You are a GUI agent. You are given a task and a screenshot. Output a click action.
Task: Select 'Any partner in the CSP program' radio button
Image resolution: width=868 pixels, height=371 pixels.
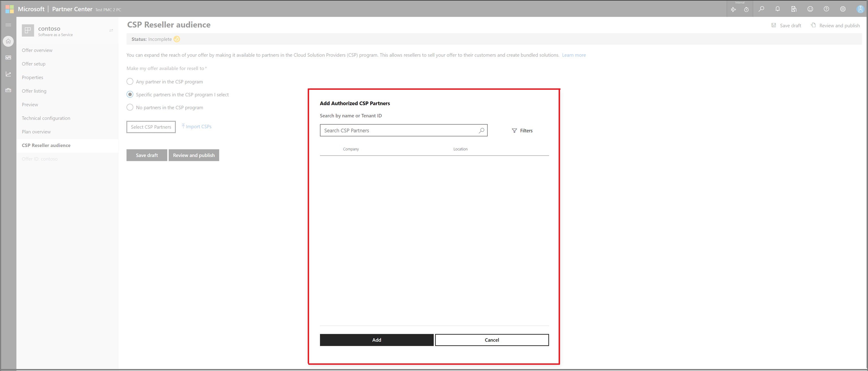click(x=129, y=81)
